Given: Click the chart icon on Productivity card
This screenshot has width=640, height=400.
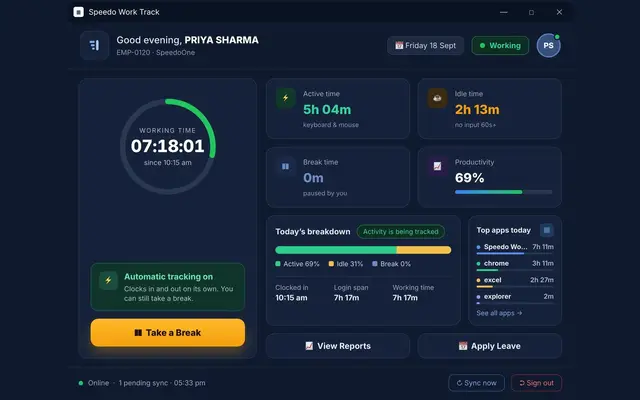Looking at the screenshot, I should tap(437, 166).
